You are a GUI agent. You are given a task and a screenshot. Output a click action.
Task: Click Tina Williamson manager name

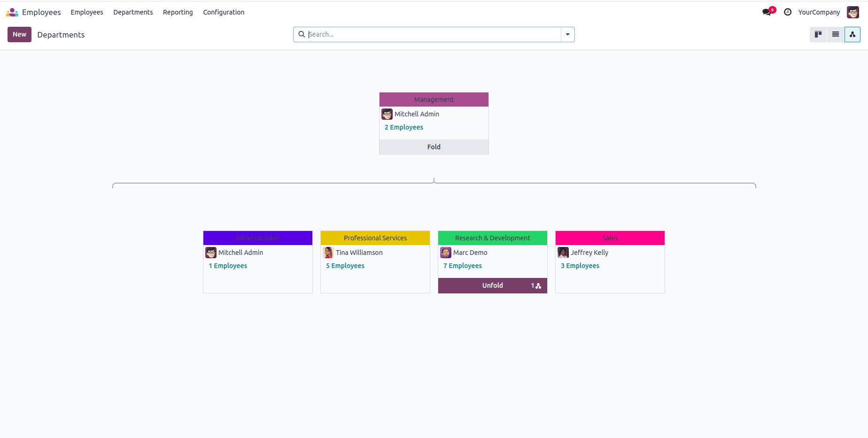[359, 253]
